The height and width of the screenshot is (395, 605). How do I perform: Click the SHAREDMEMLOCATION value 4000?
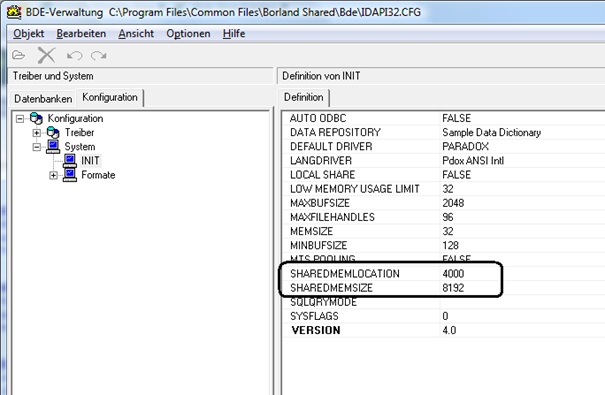pyautogui.click(x=453, y=274)
